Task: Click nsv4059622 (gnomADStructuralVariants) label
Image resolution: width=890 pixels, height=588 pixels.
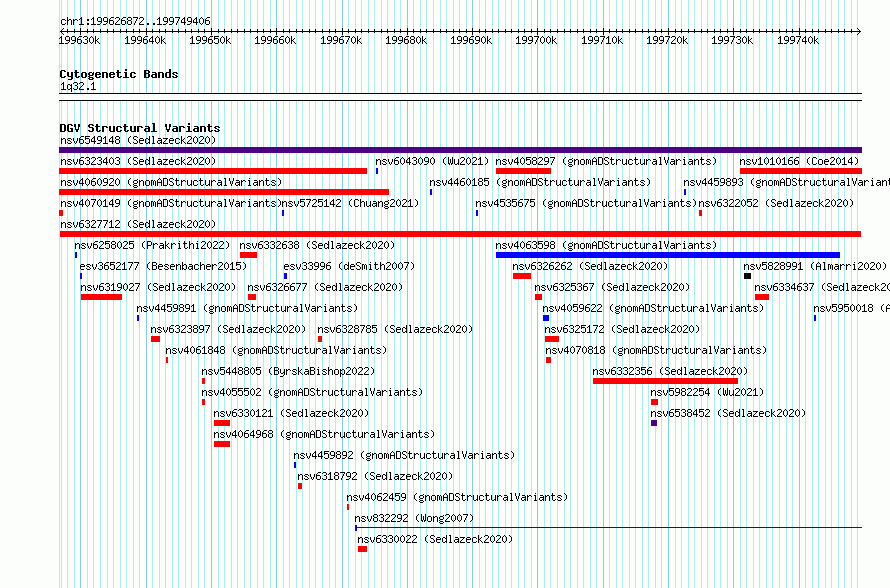Action: coord(653,308)
